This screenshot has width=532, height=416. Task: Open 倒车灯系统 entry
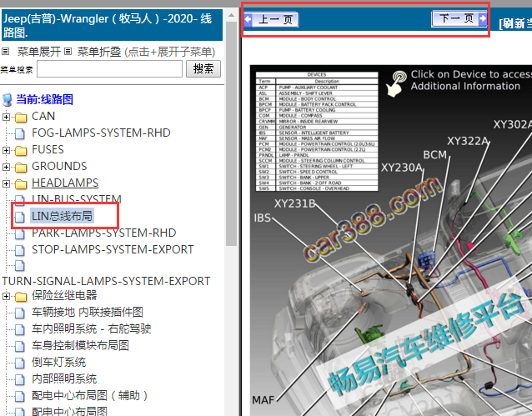click(58, 362)
